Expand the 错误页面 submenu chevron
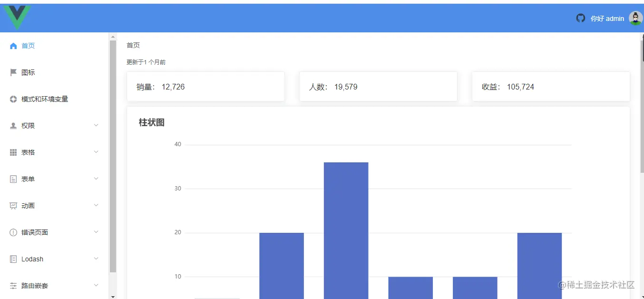The width and height of the screenshot is (644, 299). click(96, 232)
